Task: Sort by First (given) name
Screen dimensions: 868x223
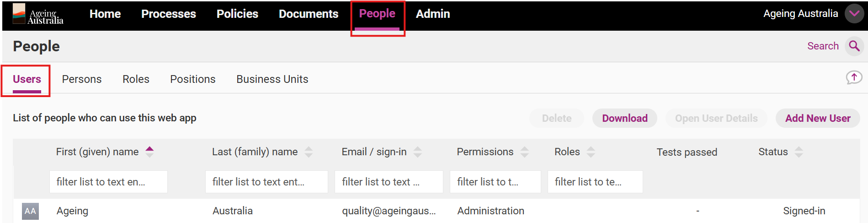Action: [149, 152]
